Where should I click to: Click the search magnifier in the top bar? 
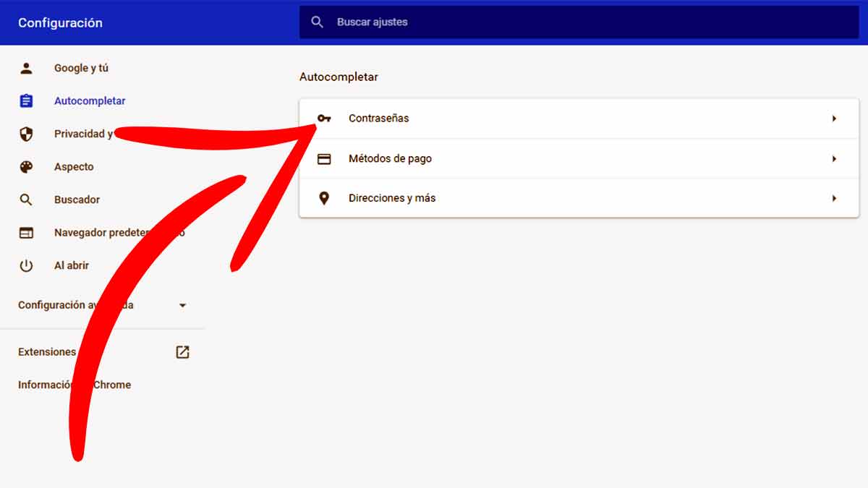tap(317, 22)
